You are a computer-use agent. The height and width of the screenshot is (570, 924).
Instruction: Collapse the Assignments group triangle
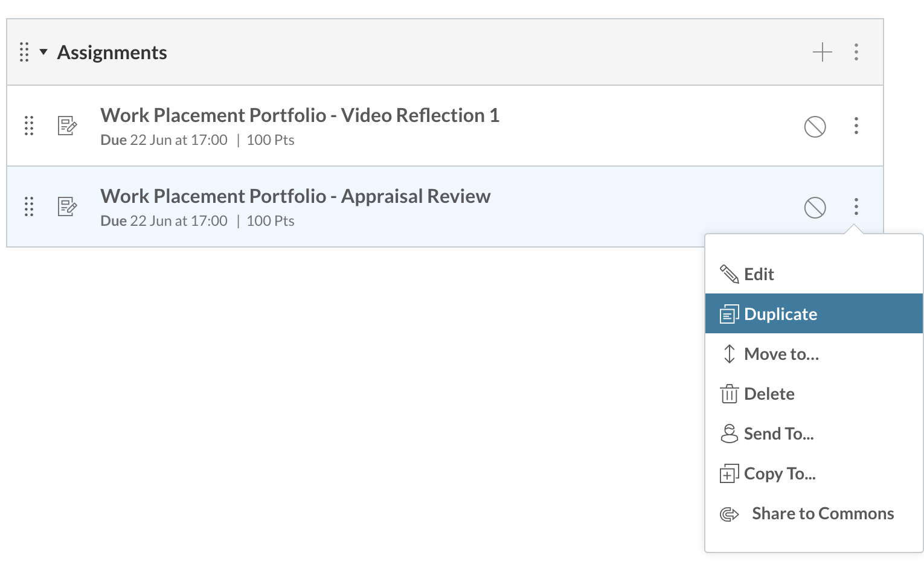(43, 52)
